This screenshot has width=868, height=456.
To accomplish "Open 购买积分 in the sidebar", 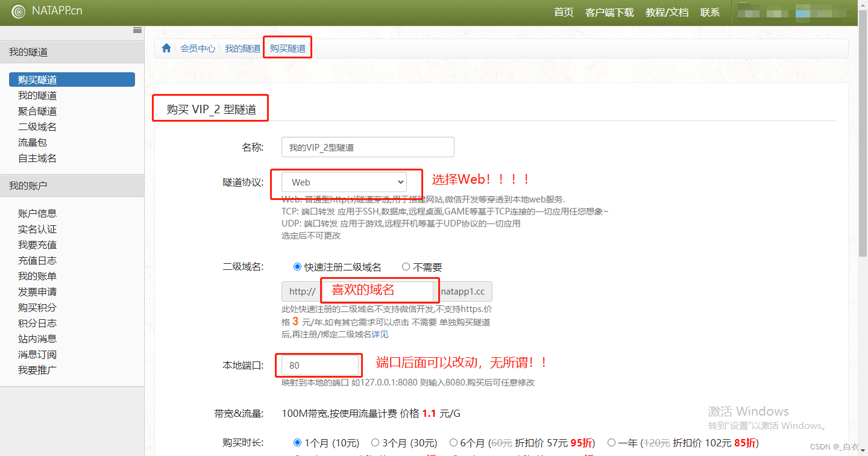I will coord(37,307).
